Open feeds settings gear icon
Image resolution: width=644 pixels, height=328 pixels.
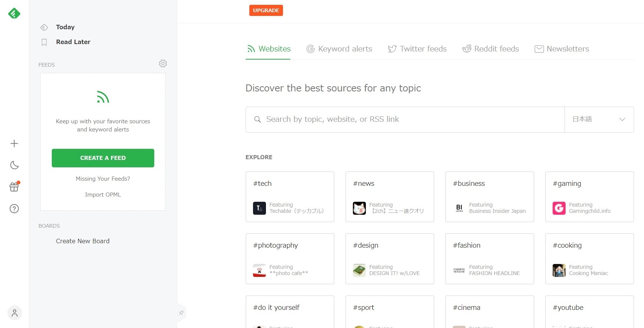[163, 64]
